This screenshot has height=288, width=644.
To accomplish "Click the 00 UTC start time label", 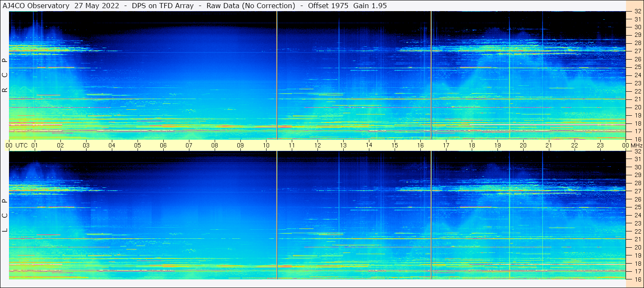I will point(17,145).
